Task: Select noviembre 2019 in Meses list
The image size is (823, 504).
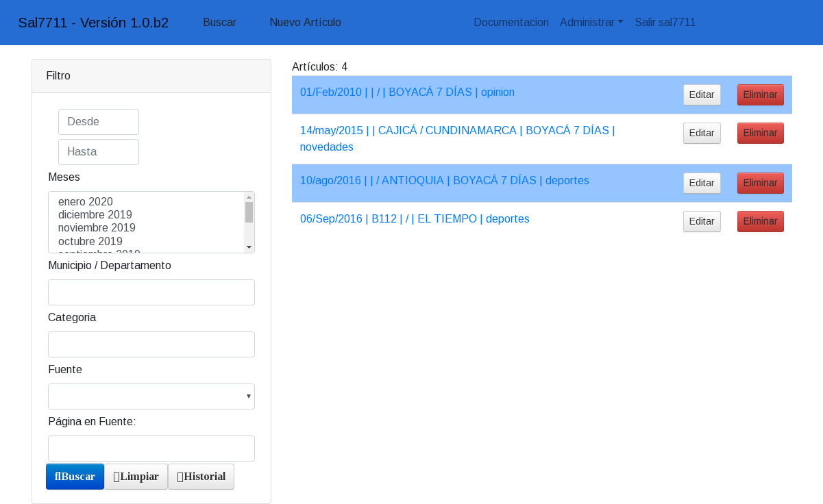Action: pos(97,227)
